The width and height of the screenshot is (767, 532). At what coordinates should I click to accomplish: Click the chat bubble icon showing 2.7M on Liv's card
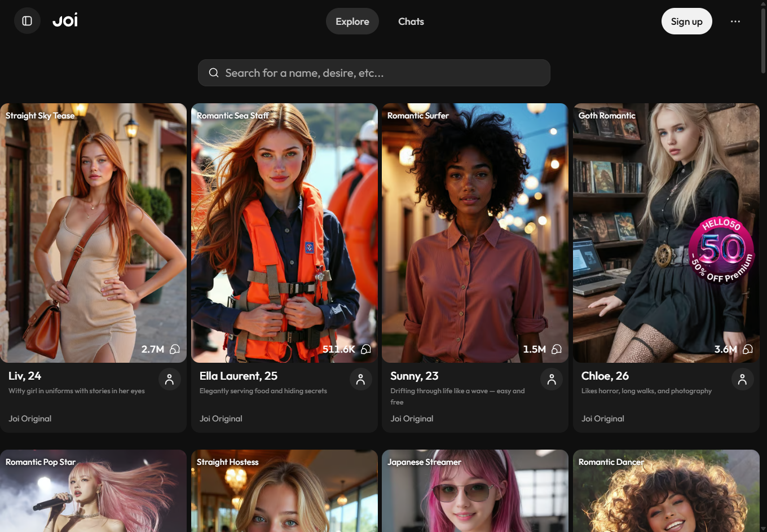click(174, 349)
